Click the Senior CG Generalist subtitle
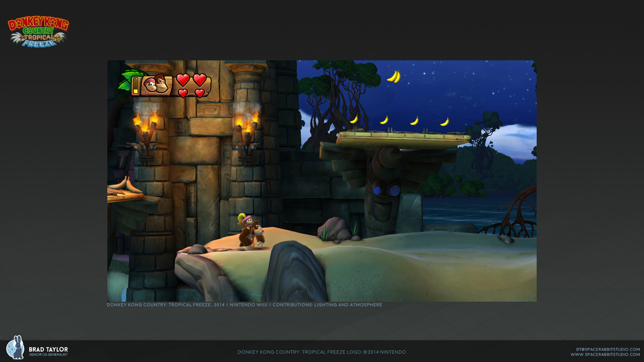The height and width of the screenshot is (362, 644). pos(48,355)
